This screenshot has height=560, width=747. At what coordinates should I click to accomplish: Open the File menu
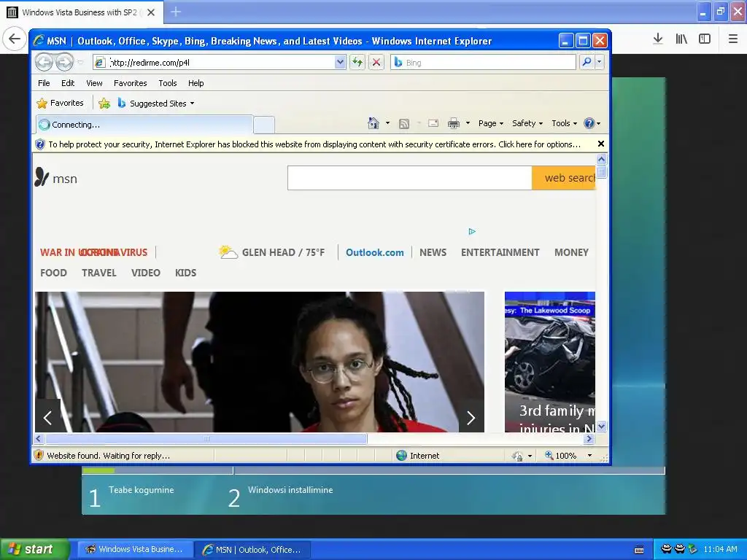tap(44, 83)
